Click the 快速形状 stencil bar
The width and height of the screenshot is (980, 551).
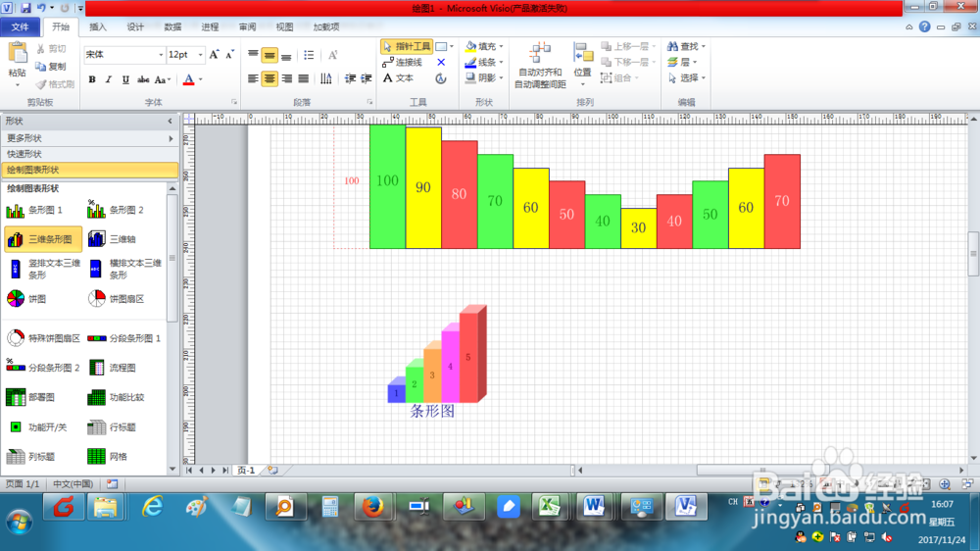coord(89,154)
